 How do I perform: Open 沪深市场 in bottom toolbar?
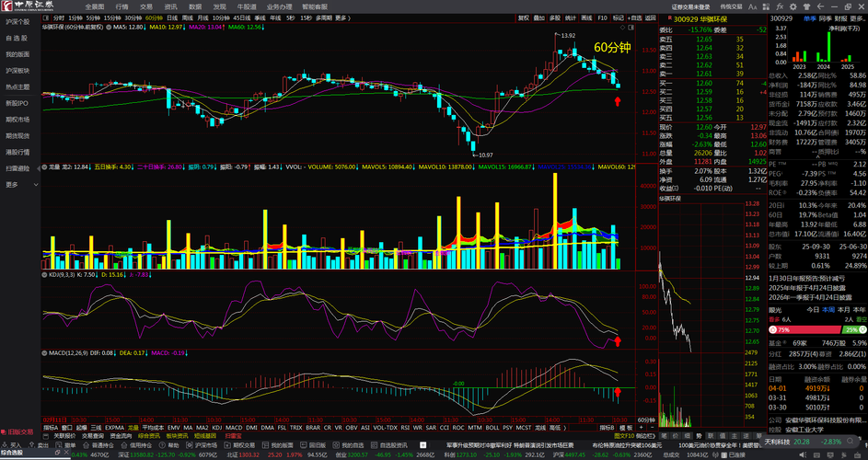[x=202, y=445]
